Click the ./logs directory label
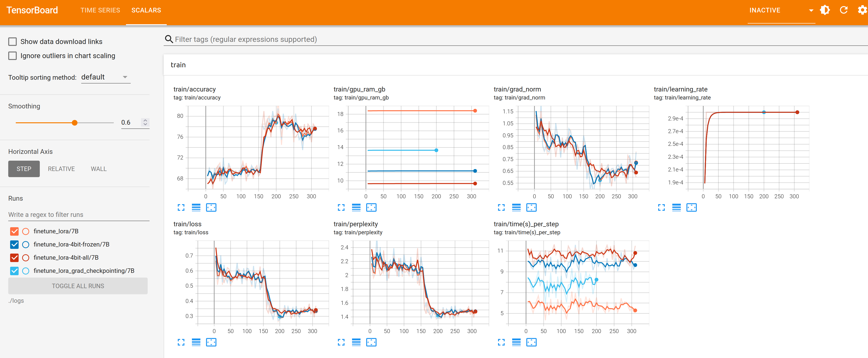Image resolution: width=868 pixels, height=358 pixels. tap(16, 301)
